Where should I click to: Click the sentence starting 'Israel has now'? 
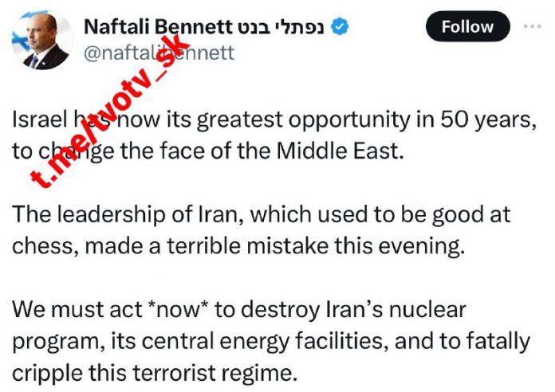159,120
